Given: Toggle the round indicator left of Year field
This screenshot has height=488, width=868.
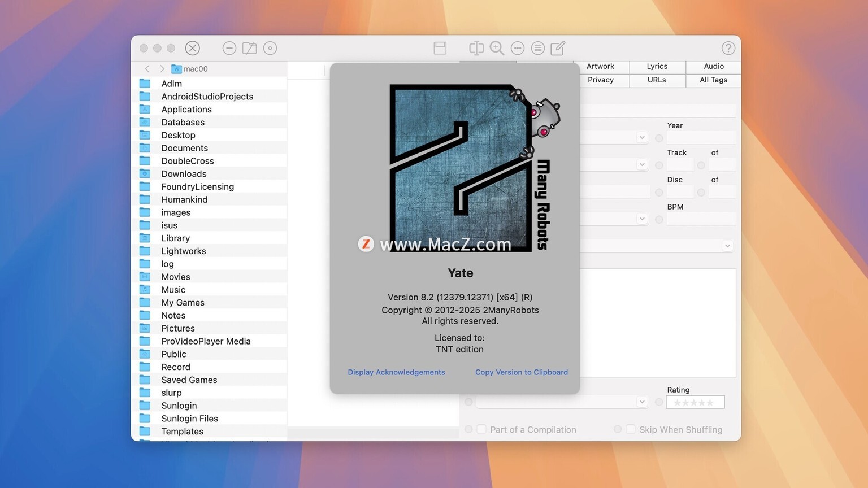Looking at the screenshot, I should tap(659, 138).
